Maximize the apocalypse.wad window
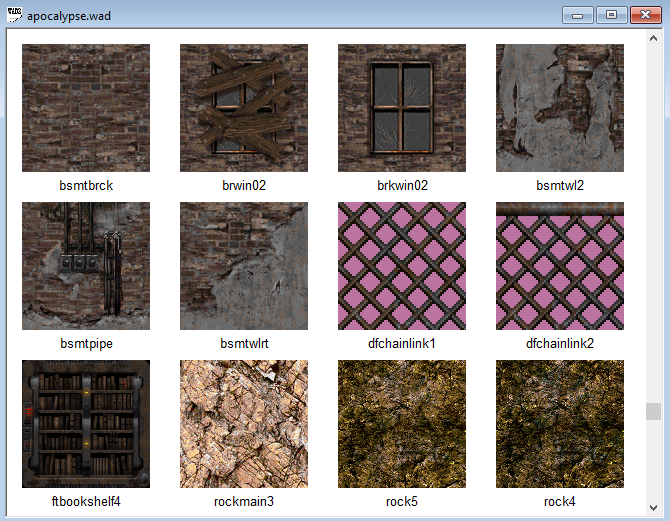The image size is (670, 521). pyautogui.click(x=610, y=14)
